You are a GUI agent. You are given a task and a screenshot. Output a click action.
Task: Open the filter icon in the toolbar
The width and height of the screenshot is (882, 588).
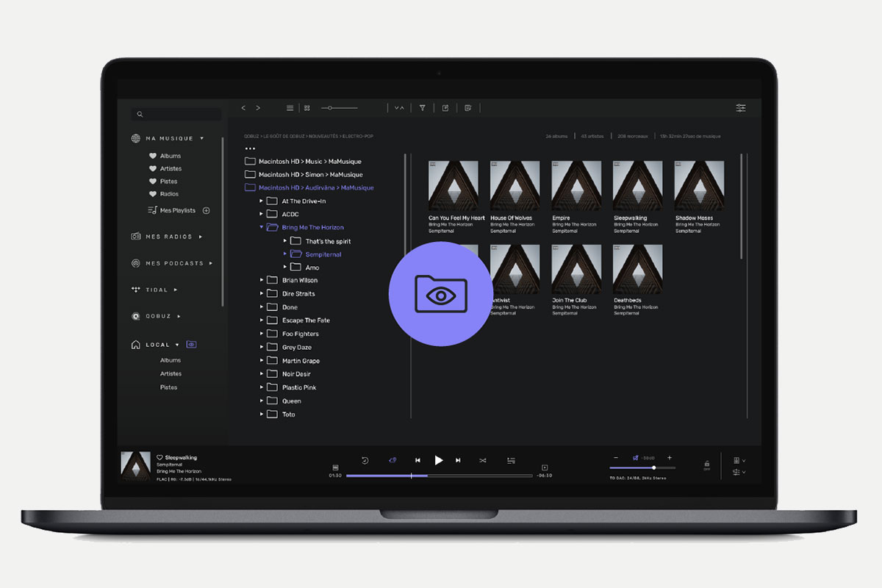pyautogui.click(x=422, y=107)
